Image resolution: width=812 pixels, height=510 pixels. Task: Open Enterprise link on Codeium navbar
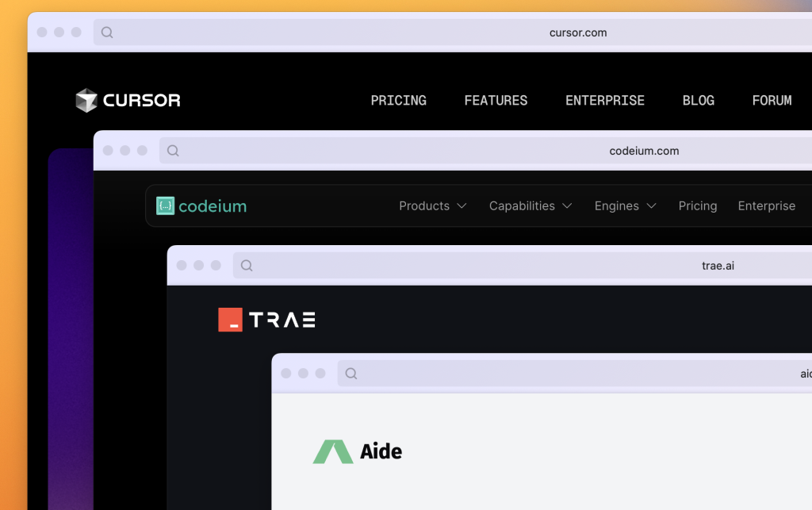coord(766,206)
